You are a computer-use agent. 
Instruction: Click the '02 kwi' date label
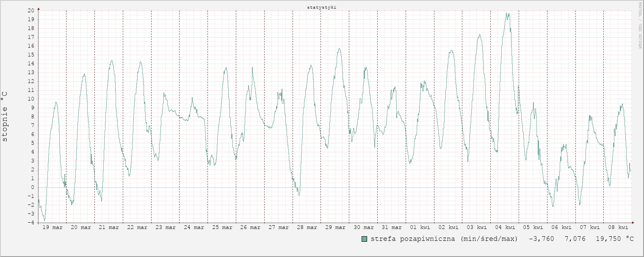point(448,227)
